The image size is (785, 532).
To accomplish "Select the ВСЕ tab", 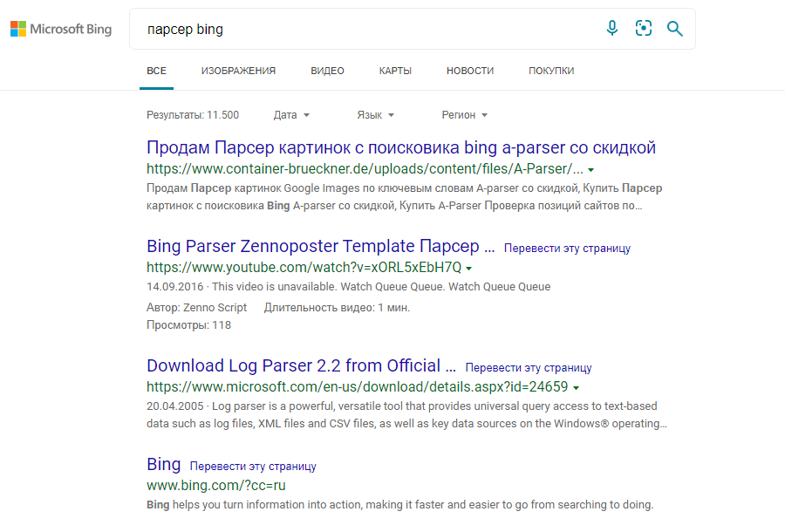I will pos(157,71).
